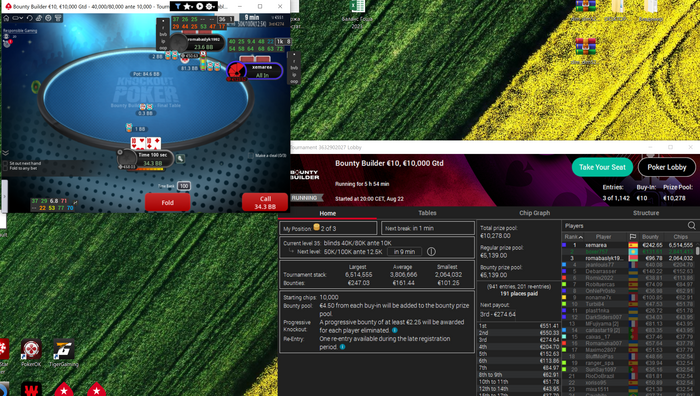Click Next payout 3rd - €274.64 box
Viewport: 700px width, 396px height.
point(498,314)
